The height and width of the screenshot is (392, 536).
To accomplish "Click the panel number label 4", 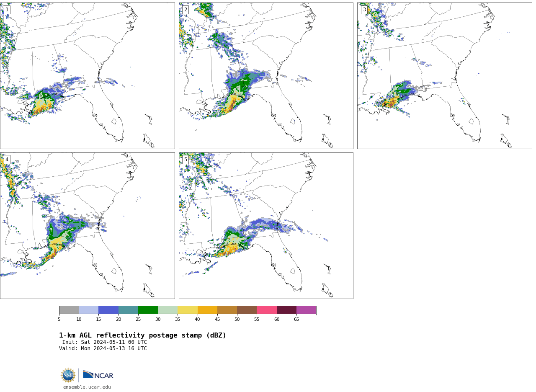I will click(x=7, y=160).
